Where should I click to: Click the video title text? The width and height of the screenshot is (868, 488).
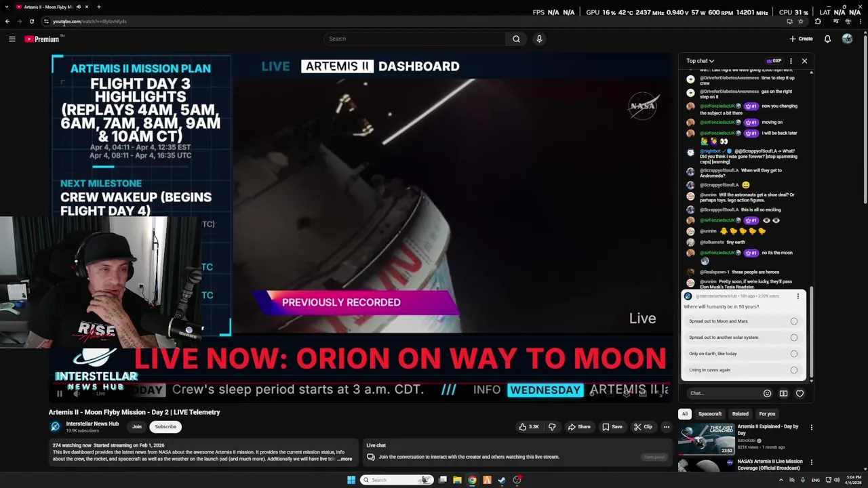134,412
